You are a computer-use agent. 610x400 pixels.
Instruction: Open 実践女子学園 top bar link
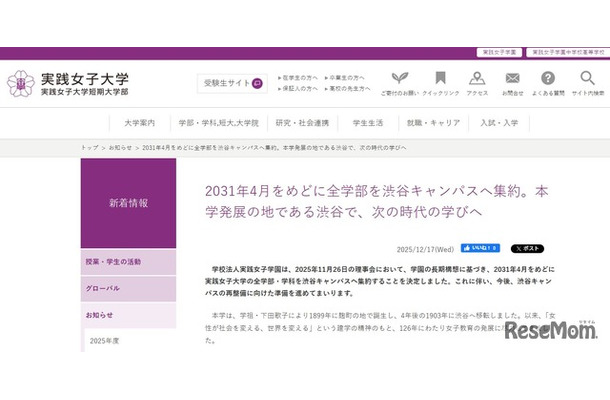499,52
